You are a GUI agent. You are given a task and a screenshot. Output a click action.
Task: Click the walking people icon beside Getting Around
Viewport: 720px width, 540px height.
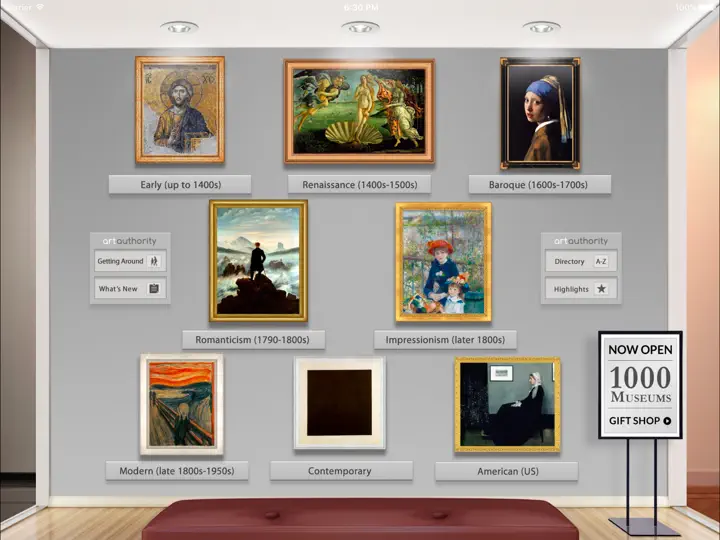[x=154, y=261]
